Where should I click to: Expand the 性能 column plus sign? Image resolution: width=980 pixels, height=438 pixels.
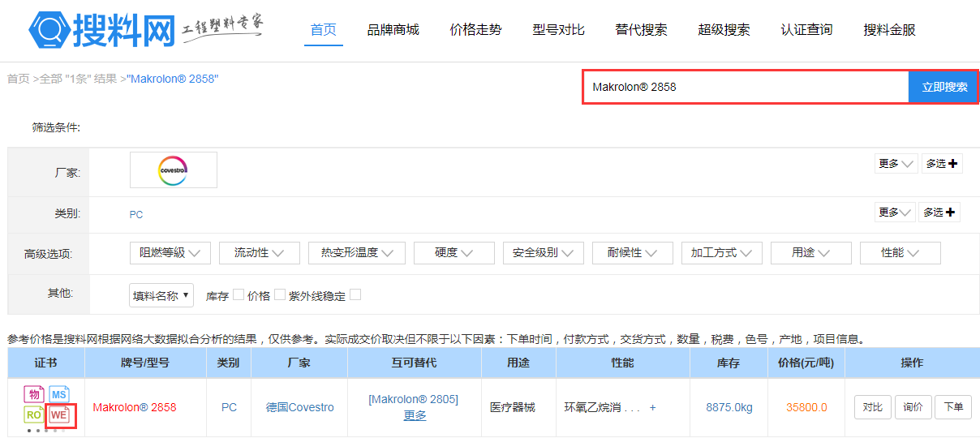coord(652,407)
